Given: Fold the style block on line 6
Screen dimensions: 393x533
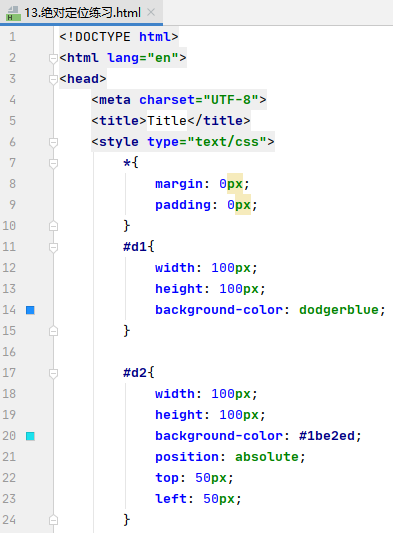Looking at the screenshot, I should coord(53,142).
